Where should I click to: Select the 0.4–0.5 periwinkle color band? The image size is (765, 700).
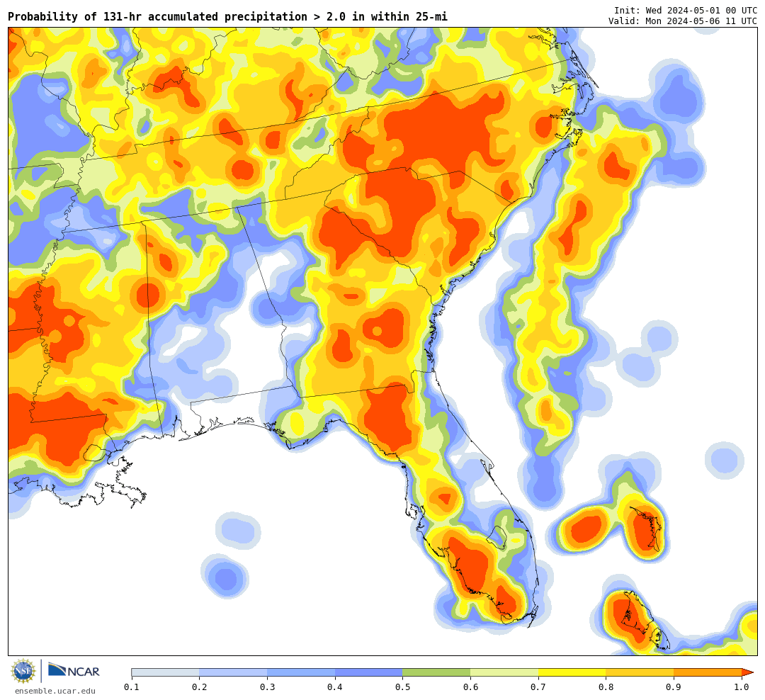click(368, 672)
